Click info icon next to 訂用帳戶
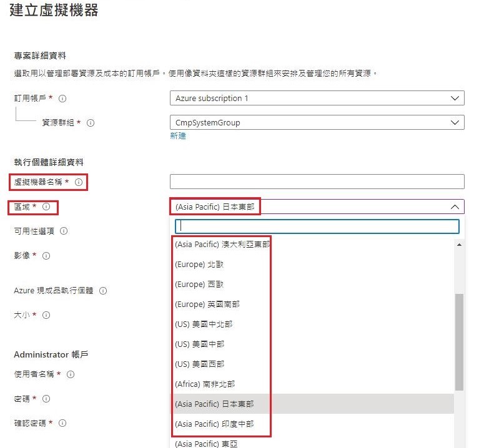Screen dimensions: 479x448 pyautogui.click(x=62, y=99)
